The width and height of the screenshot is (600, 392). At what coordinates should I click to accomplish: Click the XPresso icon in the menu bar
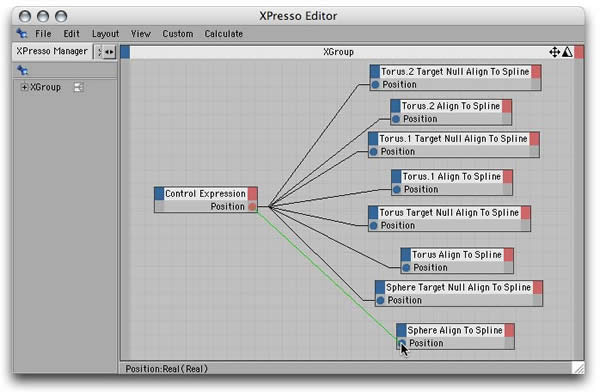pyautogui.click(x=22, y=34)
